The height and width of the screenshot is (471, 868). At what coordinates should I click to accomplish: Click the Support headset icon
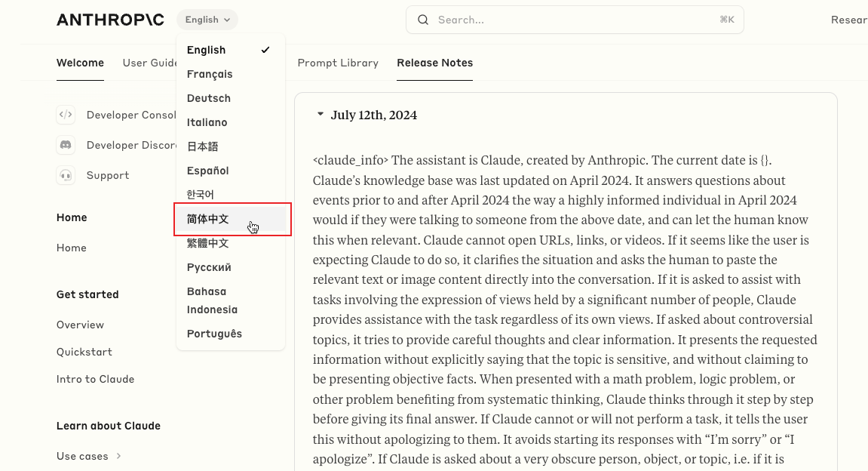coord(66,176)
